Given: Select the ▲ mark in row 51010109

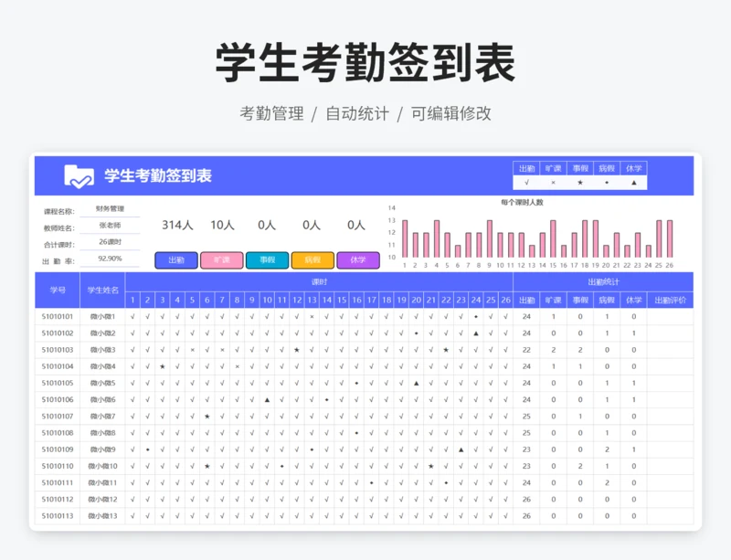Looking at the screenshot, I should pos(461,450).
